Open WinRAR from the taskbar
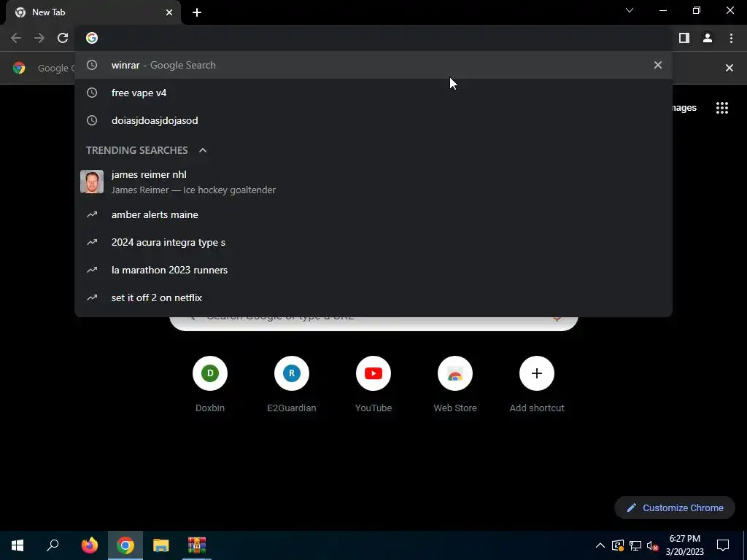 (197, 545)
